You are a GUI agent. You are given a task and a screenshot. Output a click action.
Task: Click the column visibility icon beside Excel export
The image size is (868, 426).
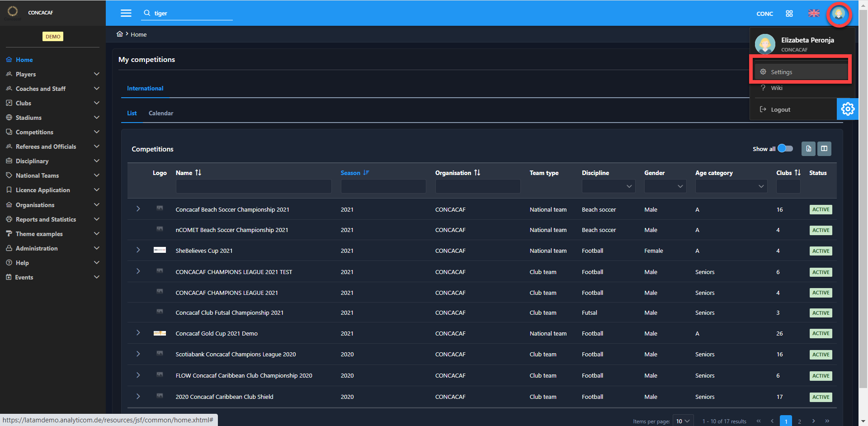pyautogui.click(x=824, y=148)
